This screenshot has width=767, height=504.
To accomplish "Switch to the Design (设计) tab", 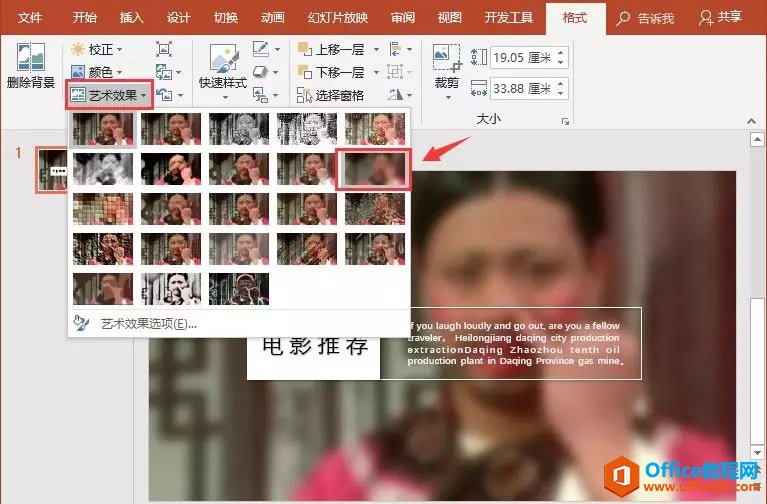I will (x=179, y=18).
